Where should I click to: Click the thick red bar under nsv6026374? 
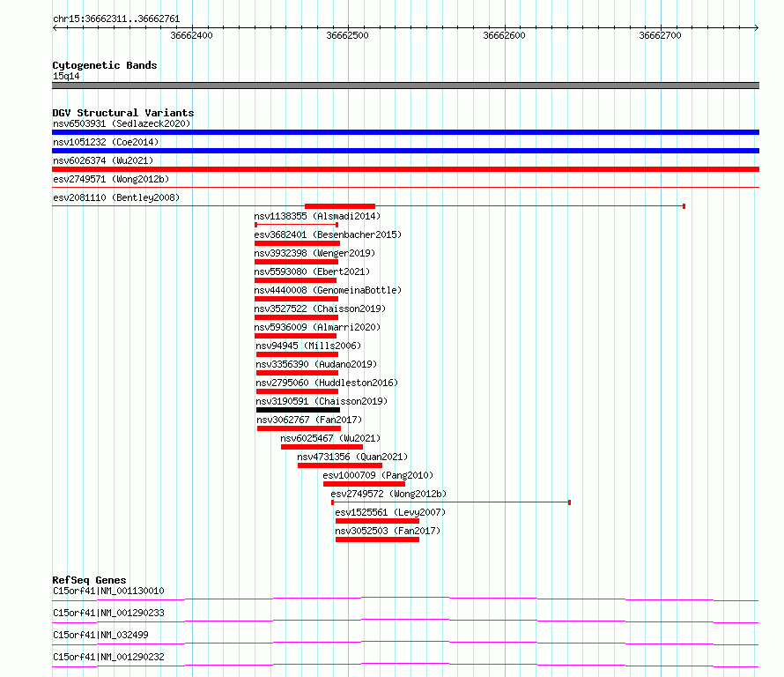[x=405, y=169]
